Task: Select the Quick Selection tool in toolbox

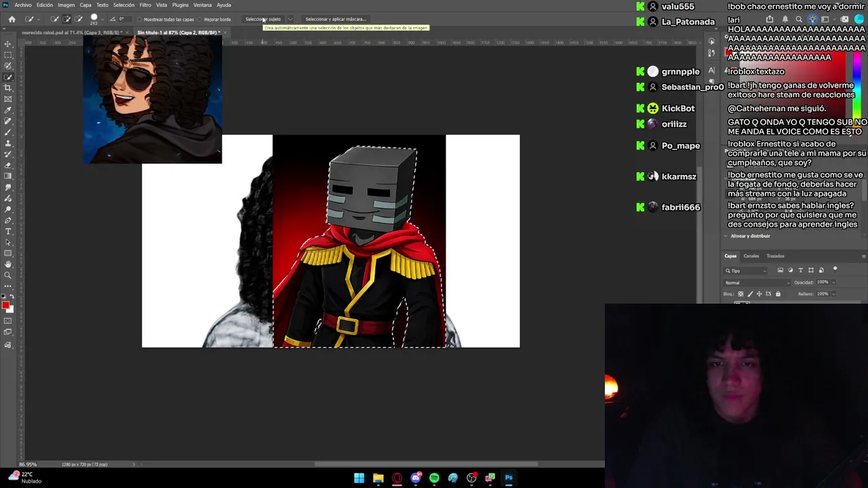Action: point(8,77)
